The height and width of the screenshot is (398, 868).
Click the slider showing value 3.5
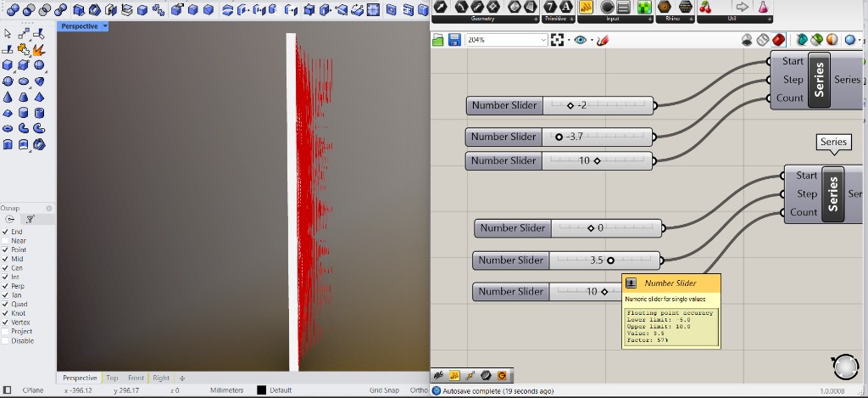click(566, 260)
